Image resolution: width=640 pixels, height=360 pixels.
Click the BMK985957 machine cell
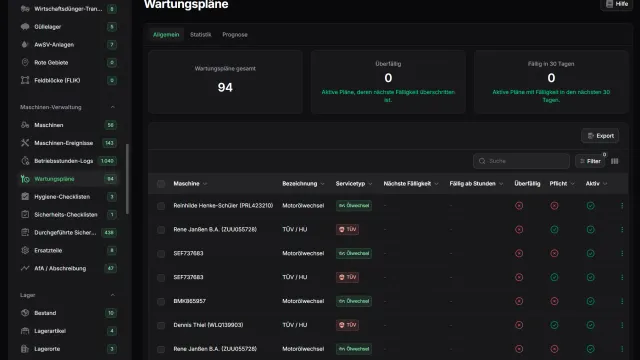click(x=189, y=301)
